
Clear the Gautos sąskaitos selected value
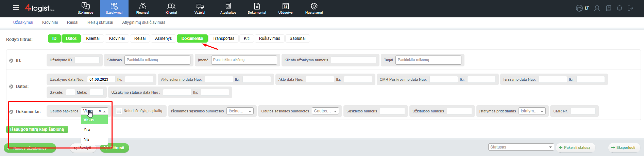(x=100, y=111)
